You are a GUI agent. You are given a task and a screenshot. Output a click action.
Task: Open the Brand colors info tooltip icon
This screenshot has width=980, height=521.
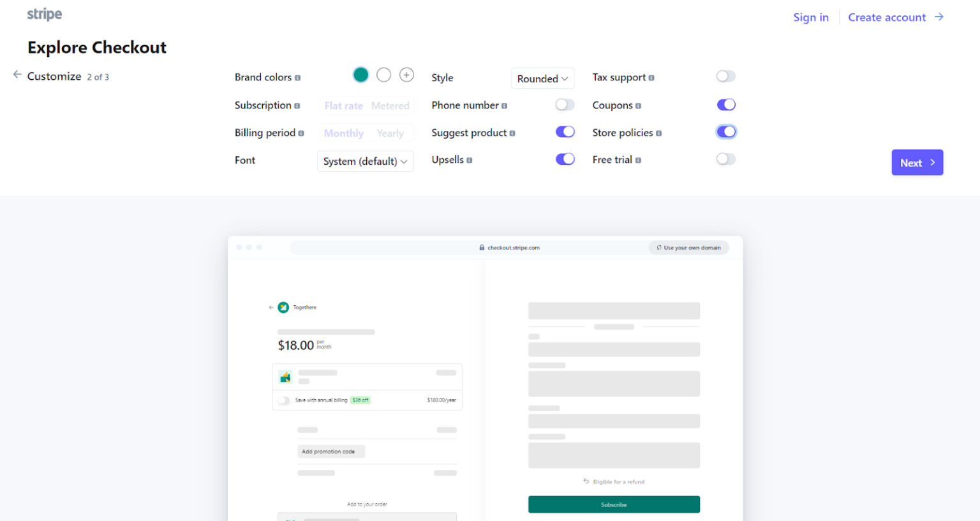[297, 78]
